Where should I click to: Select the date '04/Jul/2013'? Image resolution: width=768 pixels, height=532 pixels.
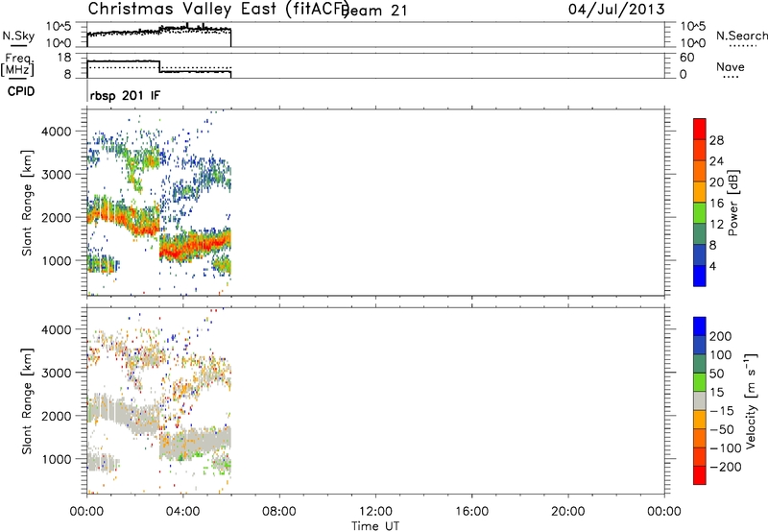point(616,10)
